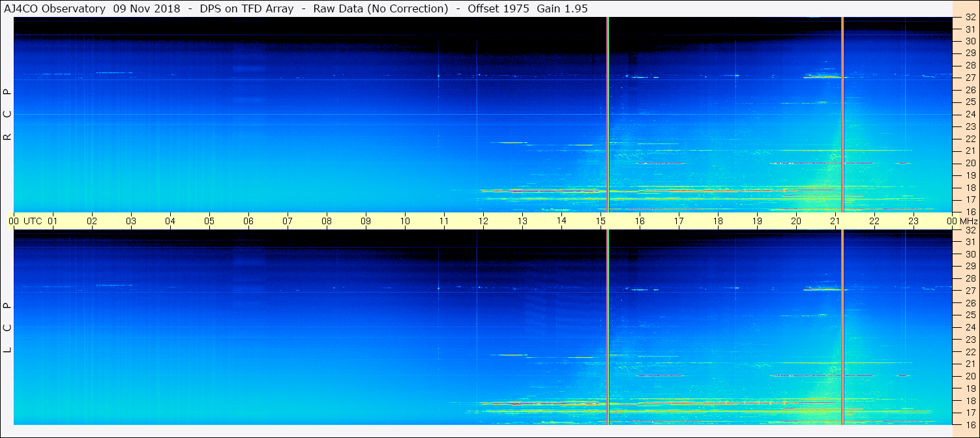Click the "32" MHz tick of the LCP panel

pos(971,230)
